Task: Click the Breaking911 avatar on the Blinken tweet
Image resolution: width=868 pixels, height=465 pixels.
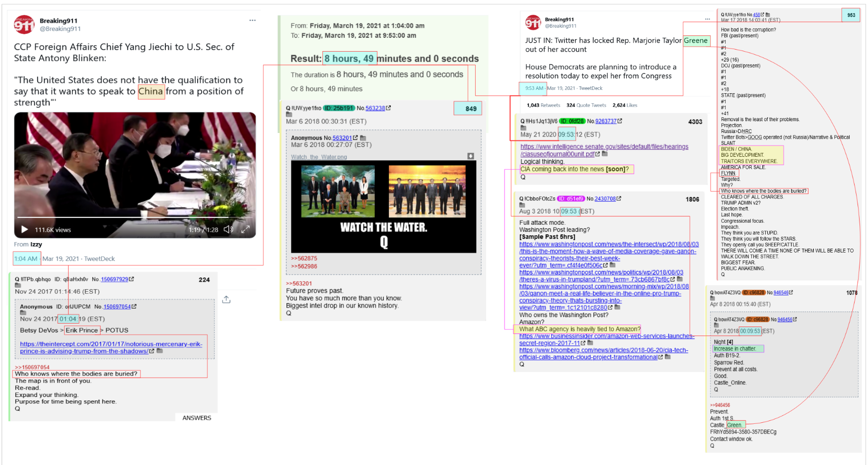Action: pos(24,24)
